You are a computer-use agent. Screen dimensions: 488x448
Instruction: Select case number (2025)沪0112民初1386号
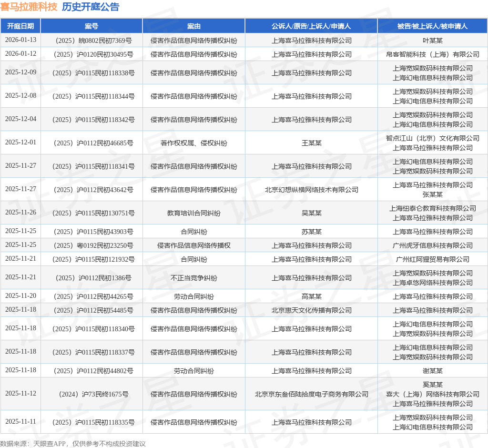93,278
